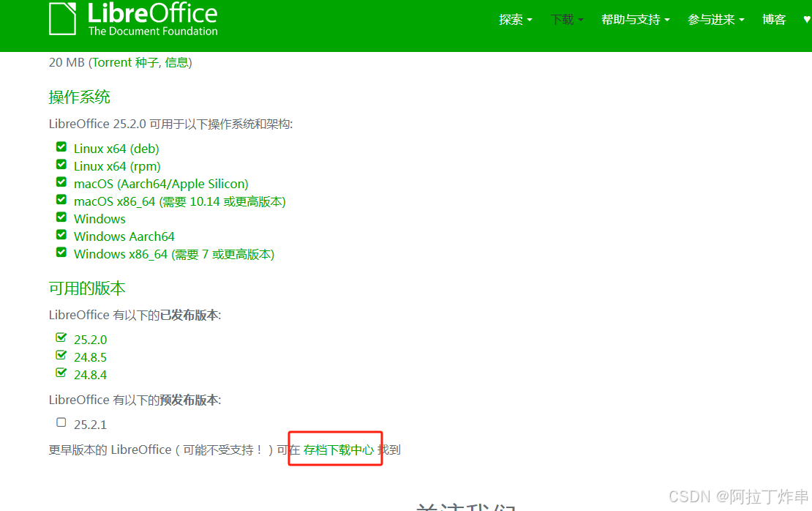
Task: Open the 下载 dropdown menu
Action: coord(566,20)
